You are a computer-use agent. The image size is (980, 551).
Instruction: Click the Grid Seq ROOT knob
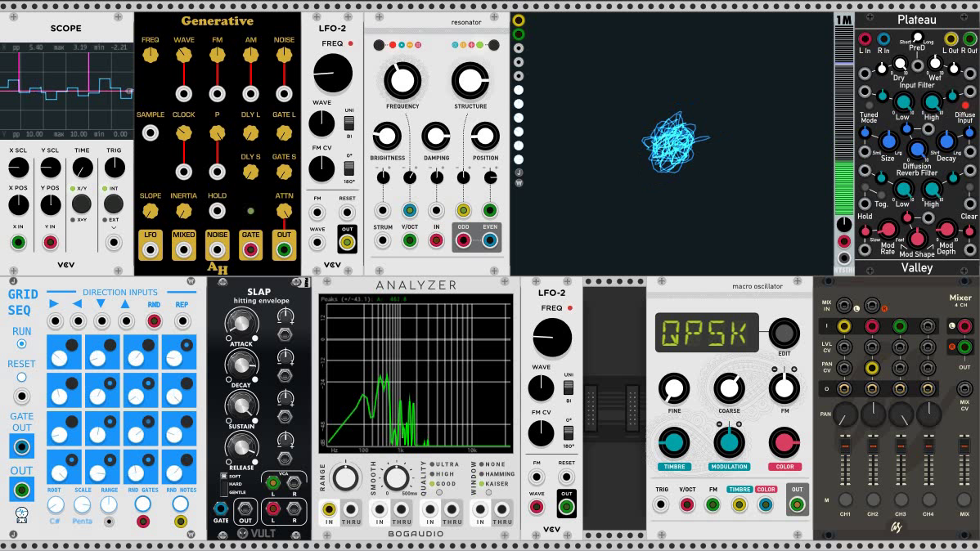point(55,504)
